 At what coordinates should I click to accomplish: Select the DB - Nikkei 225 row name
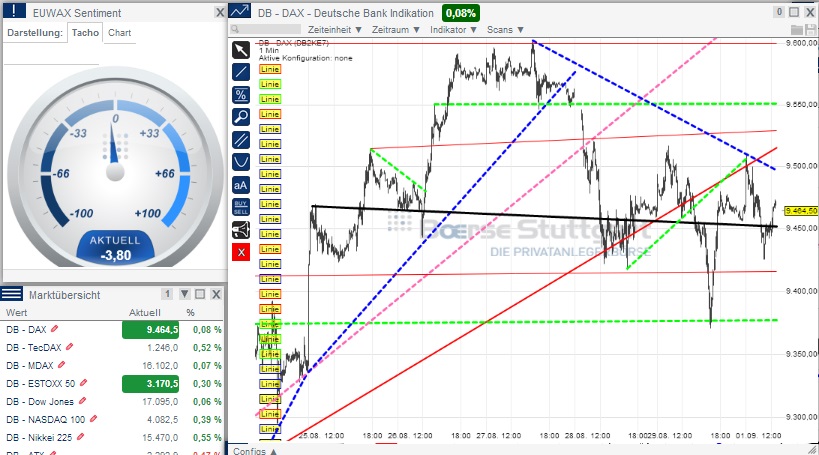(39, 437)
